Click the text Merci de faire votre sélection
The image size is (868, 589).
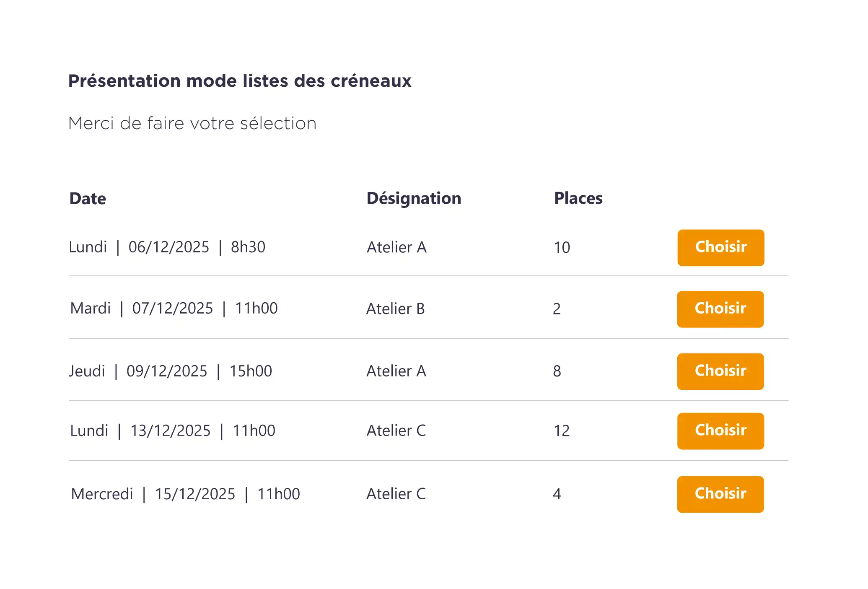(x=192, y=124)
